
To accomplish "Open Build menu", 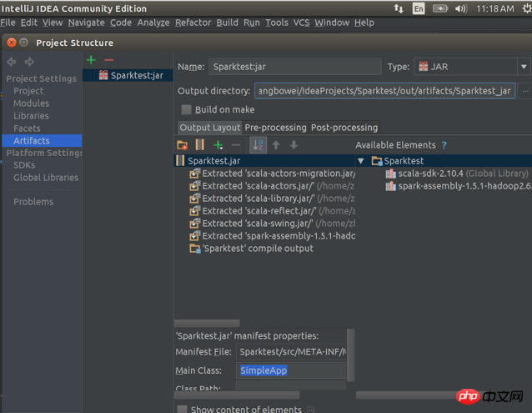I will (x=227, y=23).
